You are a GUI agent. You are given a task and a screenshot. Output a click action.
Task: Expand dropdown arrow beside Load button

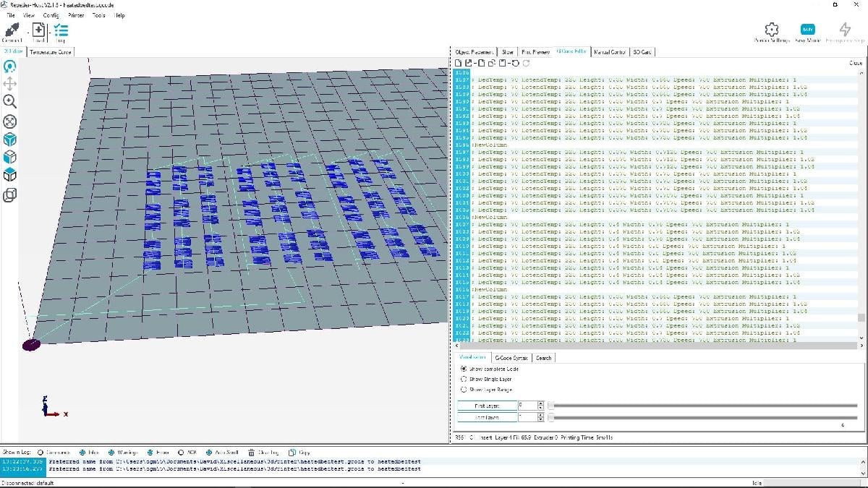(49, 31)
